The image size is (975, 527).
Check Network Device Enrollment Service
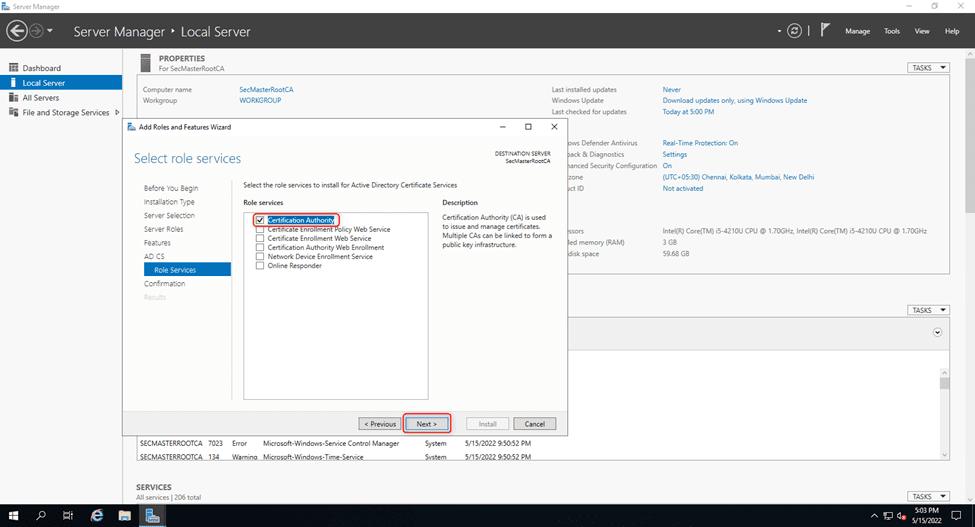(260, 256)
